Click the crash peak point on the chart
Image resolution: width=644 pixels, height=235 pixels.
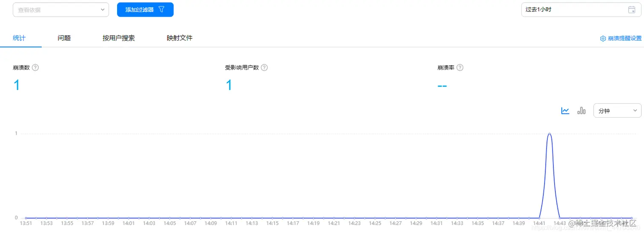[549, 133]
